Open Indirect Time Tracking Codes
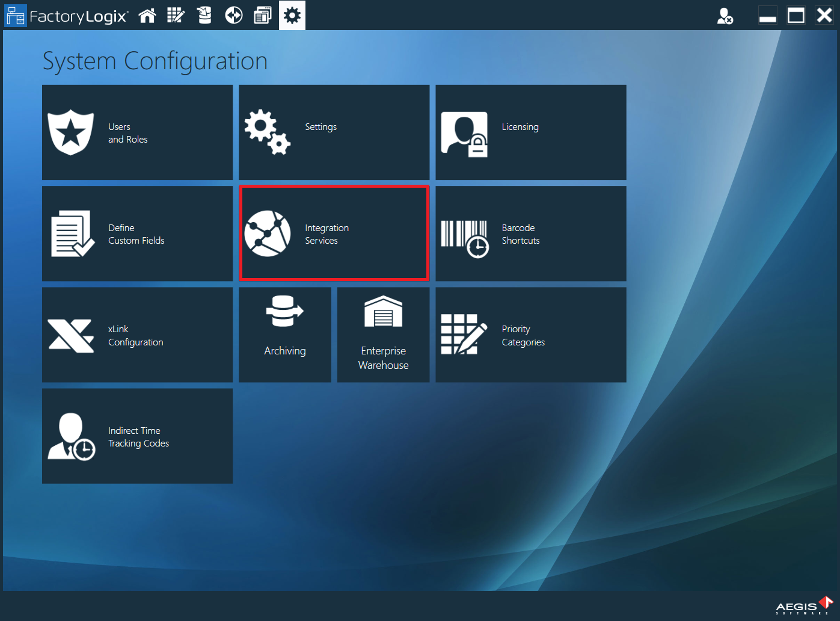Viewport: 840px width, 621px height. 137,436
